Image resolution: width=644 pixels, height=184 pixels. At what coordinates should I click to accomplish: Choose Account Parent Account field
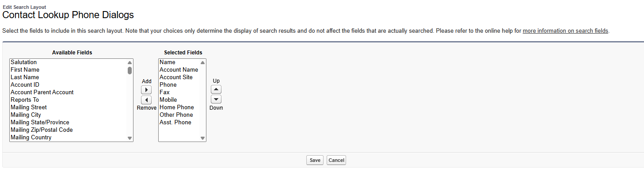(42, 92)
